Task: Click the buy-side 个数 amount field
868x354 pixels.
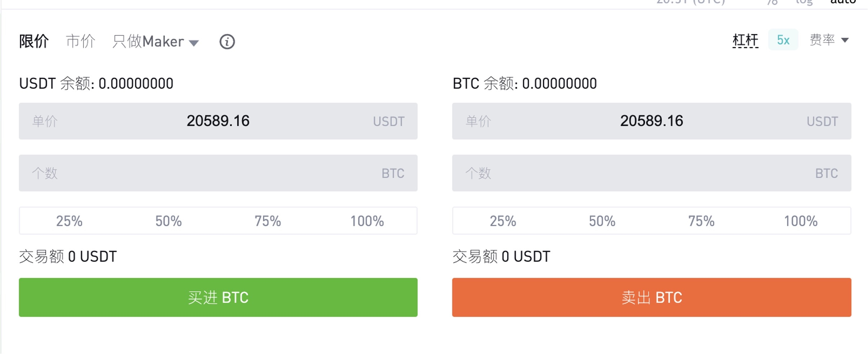Action: point(218,173)
